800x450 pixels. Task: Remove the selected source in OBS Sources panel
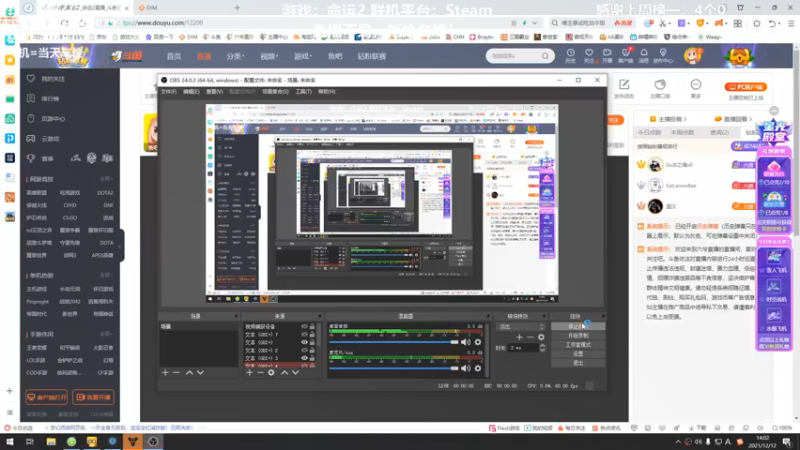click(x=260, y=373)
